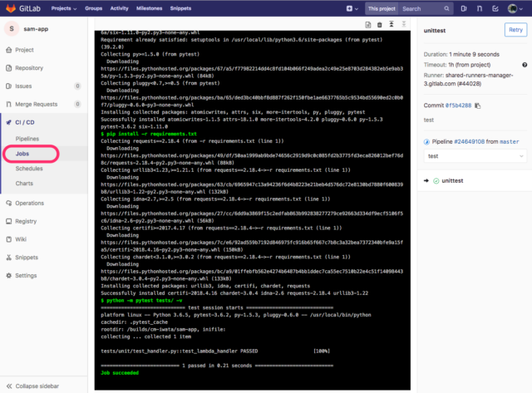The height and width of the screenshot is (393, 532).
Task: Click the Merge Requests count badge
Action: [x=77, y=104]
